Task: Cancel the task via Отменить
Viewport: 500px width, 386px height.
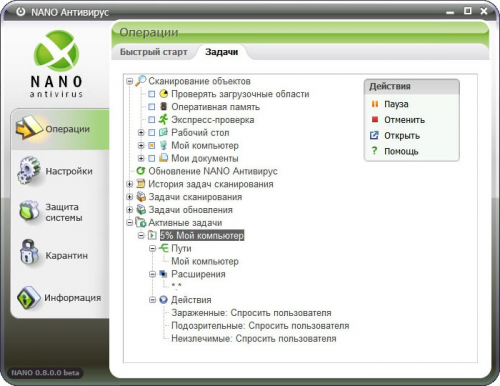Action: [404, 120]
